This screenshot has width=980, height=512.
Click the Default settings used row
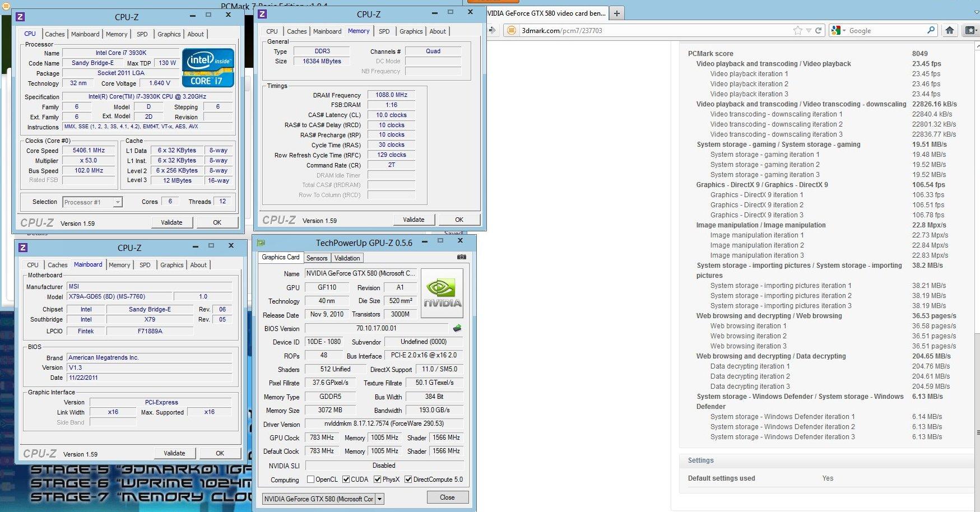(760, 478)
